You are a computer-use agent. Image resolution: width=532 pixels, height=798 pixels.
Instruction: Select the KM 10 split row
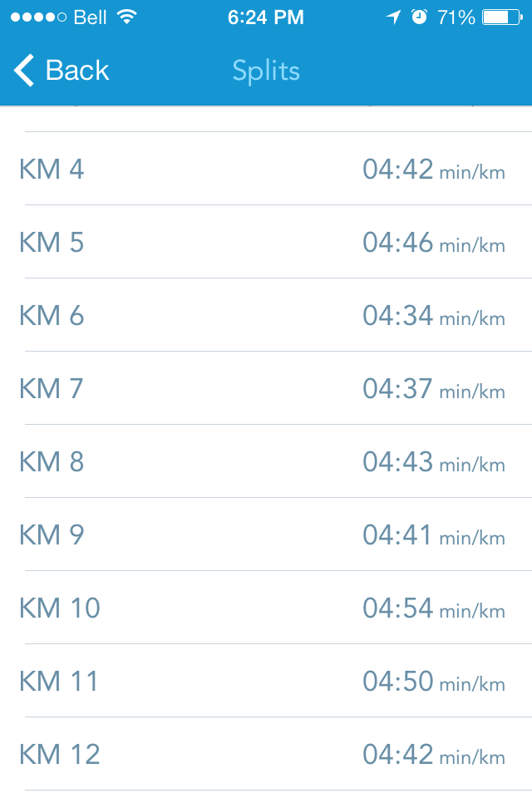[266, 608]
